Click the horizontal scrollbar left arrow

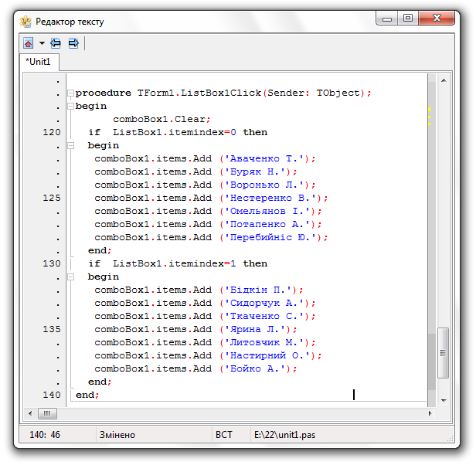30,413
